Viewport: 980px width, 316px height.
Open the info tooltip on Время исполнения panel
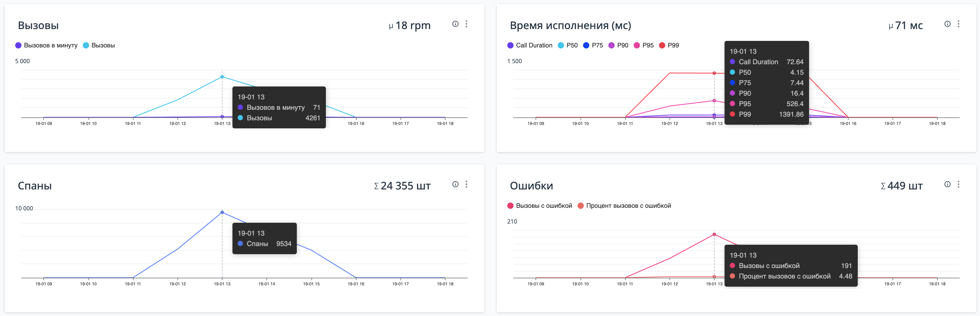948,24
